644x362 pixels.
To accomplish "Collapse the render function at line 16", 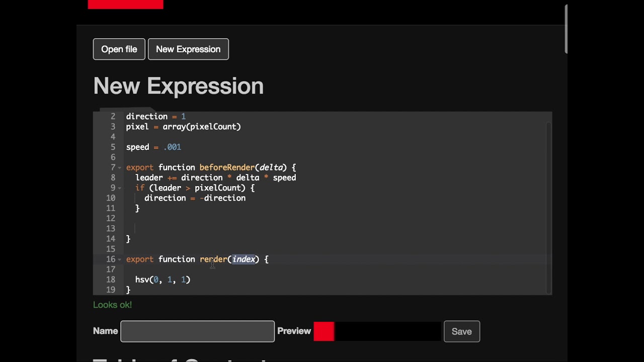I will (120, 259).
